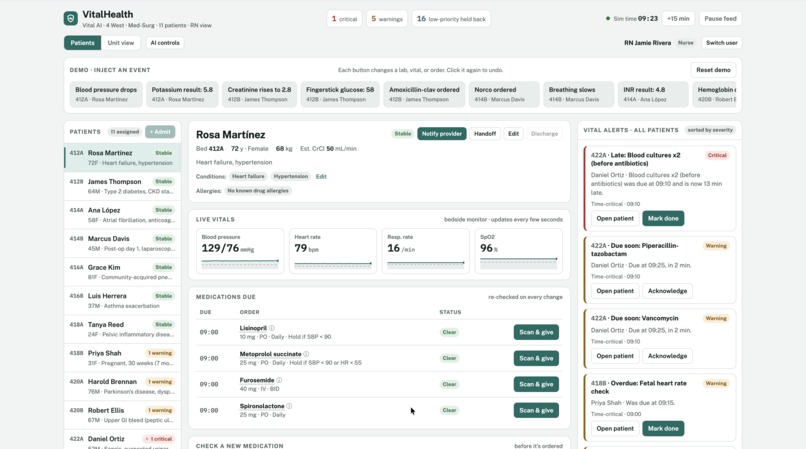The image size is (806, 449).
Task: Click the sorted by severity label
Action: pyautogui.click(x=710, y=130)
